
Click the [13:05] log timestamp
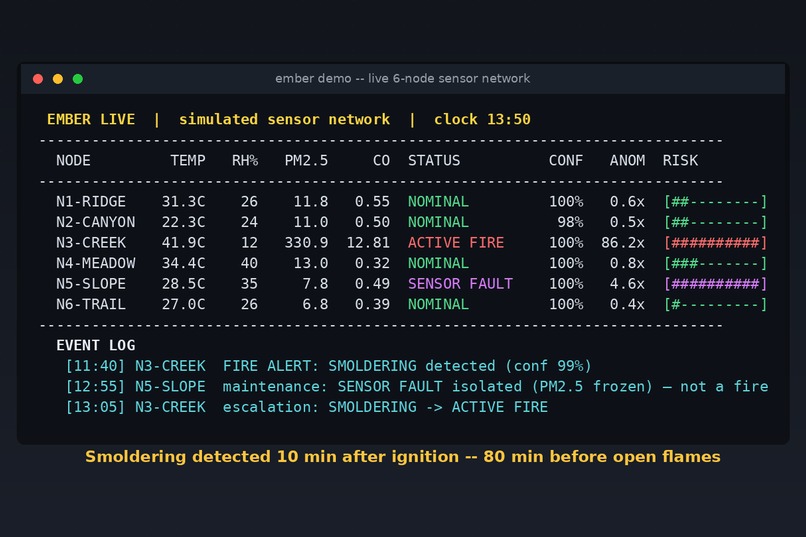[96, 407]
